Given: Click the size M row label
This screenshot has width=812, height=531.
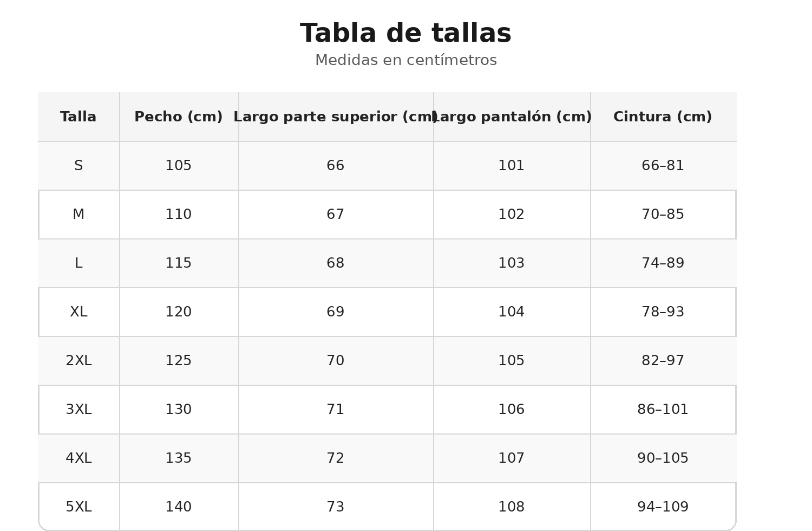Looking at the screenshot, I should tap(78, 215).
